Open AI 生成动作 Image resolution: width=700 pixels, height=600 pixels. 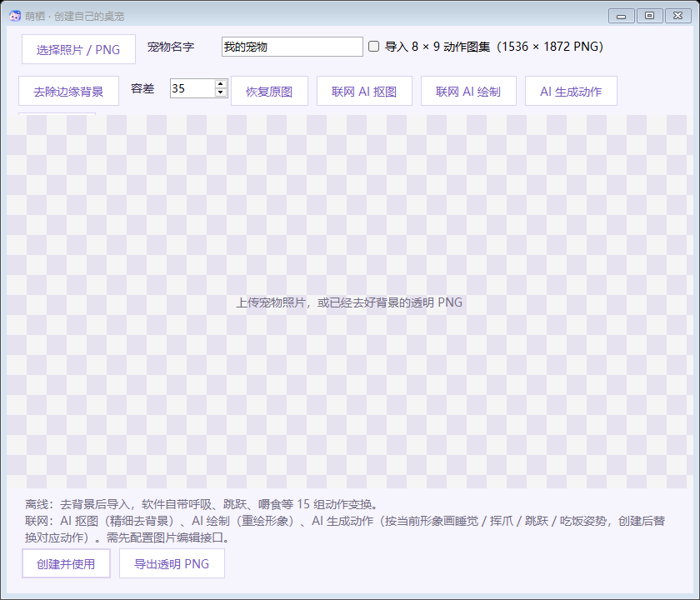pyautogui.click(x=571, y=91)
